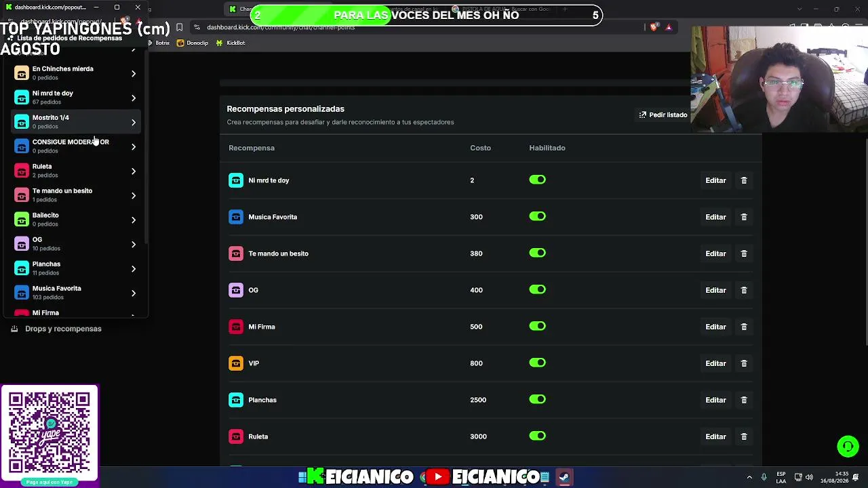Click the Costo column header
The height and width of the screenshot is (488, 868).
tap(480, 148)
